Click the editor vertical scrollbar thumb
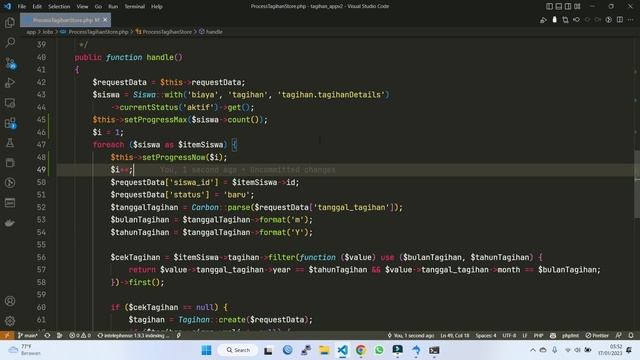 pos(637,184)
